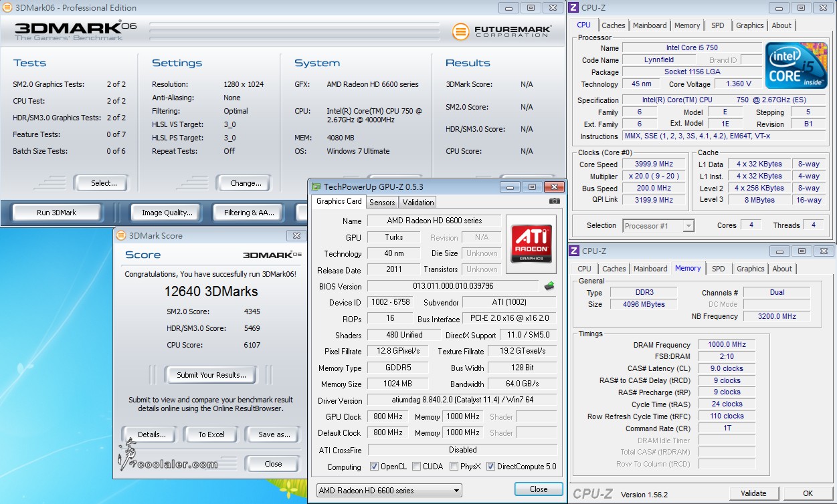Click Filtering & AA... button
The image size is (837, 504).
[250, 213]
